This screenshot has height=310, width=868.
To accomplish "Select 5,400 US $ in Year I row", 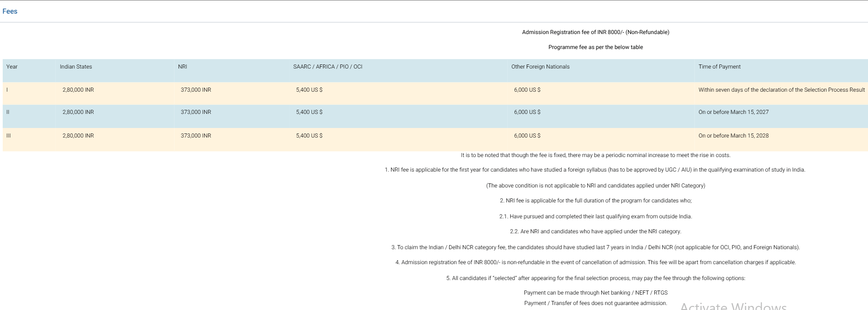I will [x=309, y=90].
